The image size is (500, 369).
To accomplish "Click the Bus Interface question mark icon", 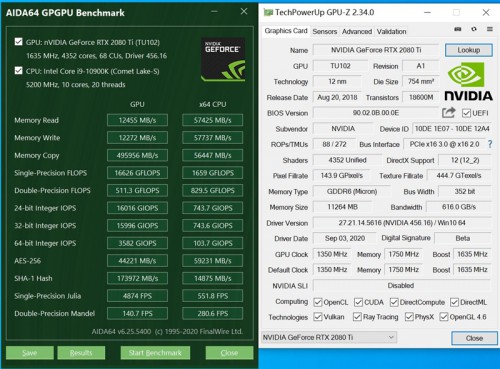I will [x=490, y=144].
